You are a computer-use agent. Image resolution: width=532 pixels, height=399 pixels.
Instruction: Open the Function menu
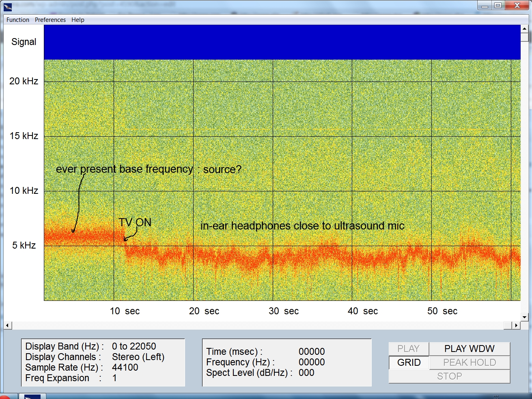pyautogui.click(x=18, y=20)
